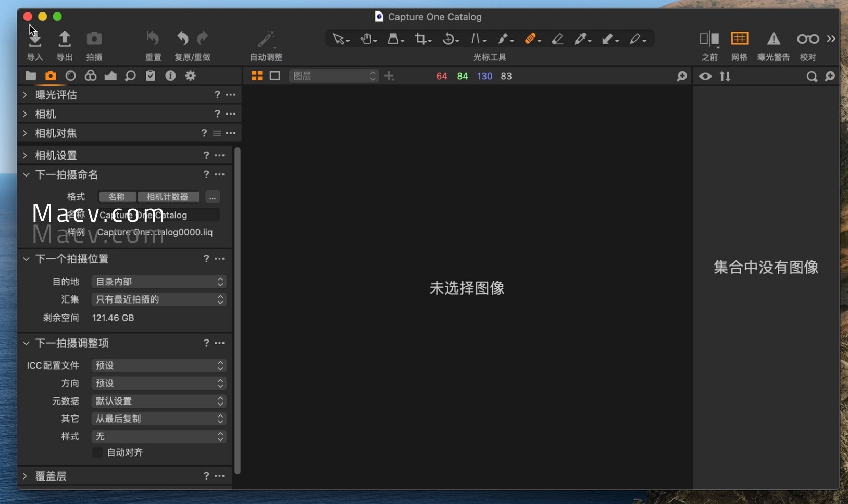Open the Metadata info tool tab
The image size is (848, 504).
coord(170,76)
